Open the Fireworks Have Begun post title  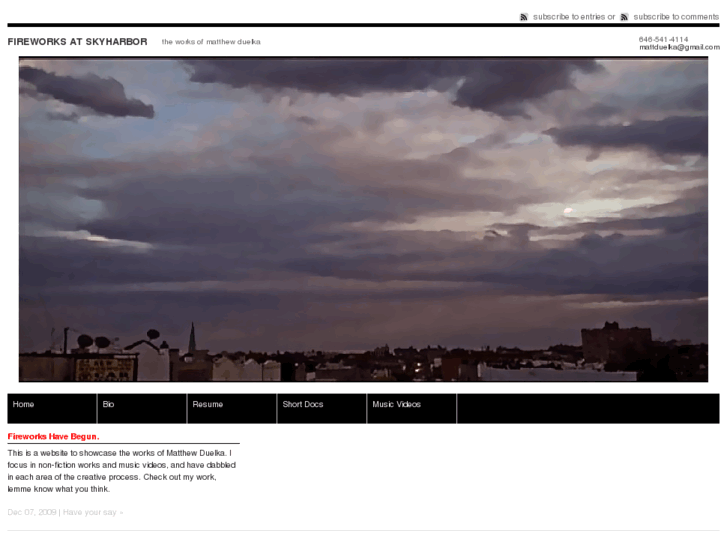(x=53, y=436)
